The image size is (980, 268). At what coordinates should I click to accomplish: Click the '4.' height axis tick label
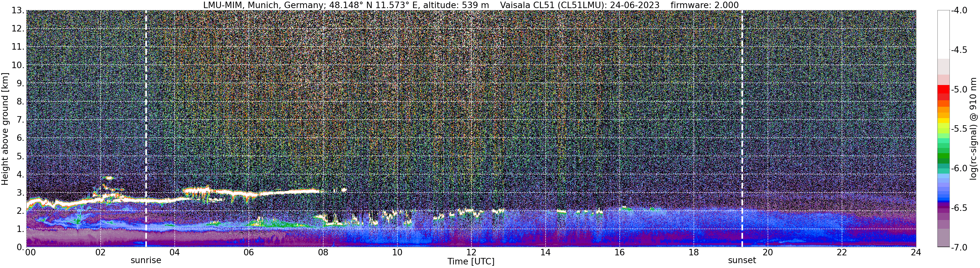[20, 174]
